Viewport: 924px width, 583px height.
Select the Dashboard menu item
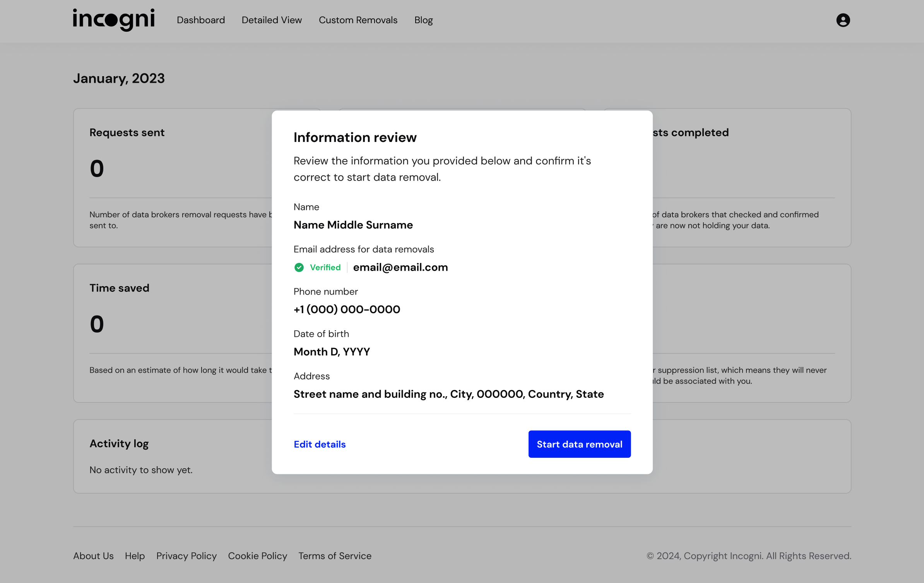201,20
